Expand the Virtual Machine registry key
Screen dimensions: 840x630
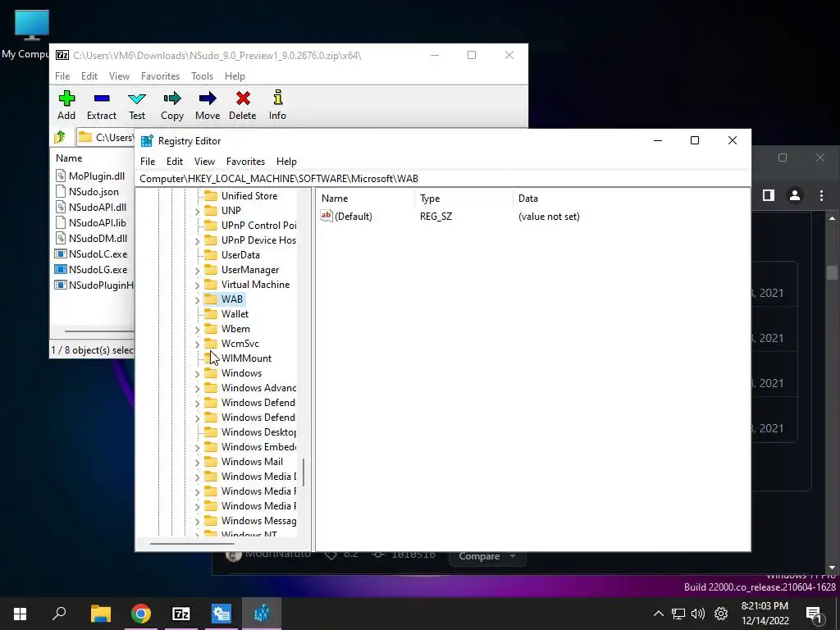pyautogui.click(x=197, y=285)
